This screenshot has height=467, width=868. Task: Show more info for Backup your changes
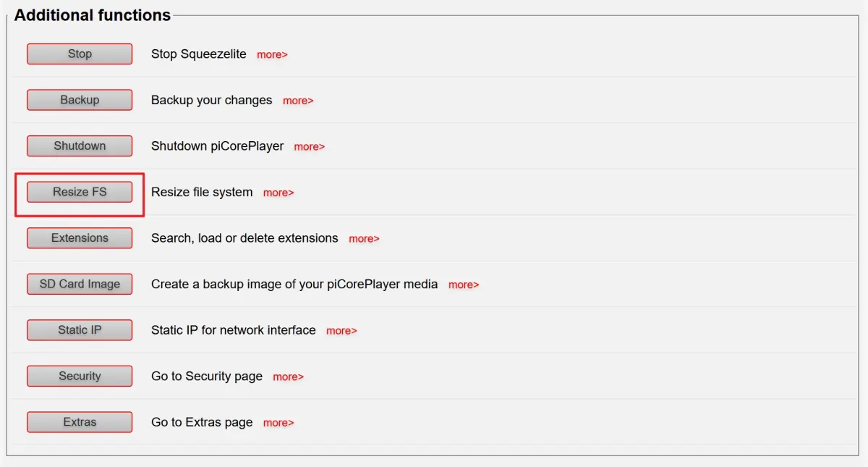pos(298,101)
